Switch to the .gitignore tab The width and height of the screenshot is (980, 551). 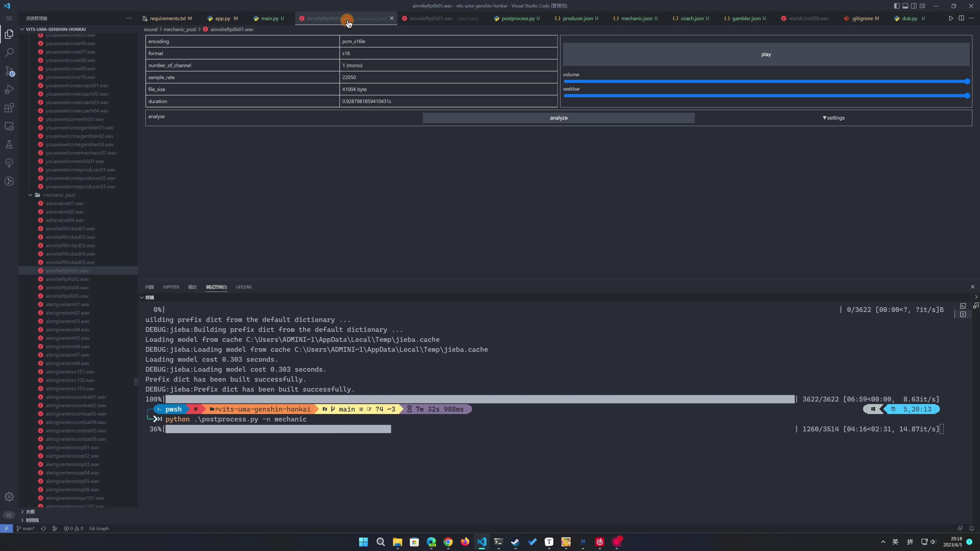[x=862, y=18]
